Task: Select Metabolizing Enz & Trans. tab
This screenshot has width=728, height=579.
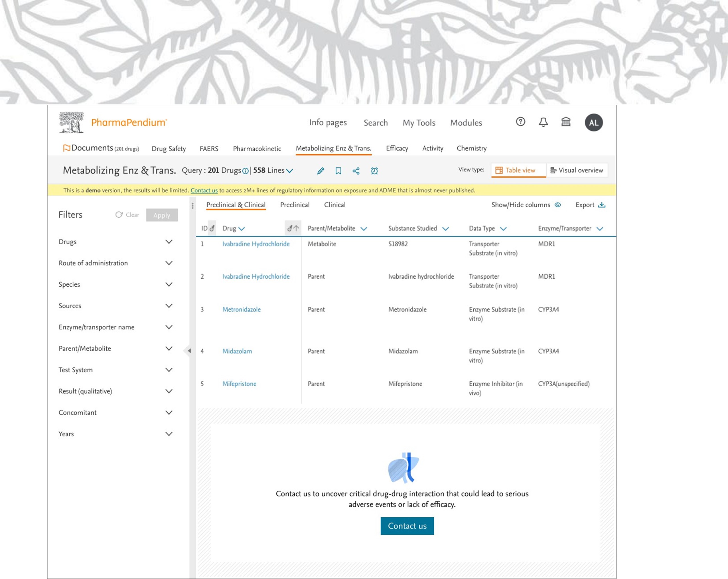Action: [333, 148]
